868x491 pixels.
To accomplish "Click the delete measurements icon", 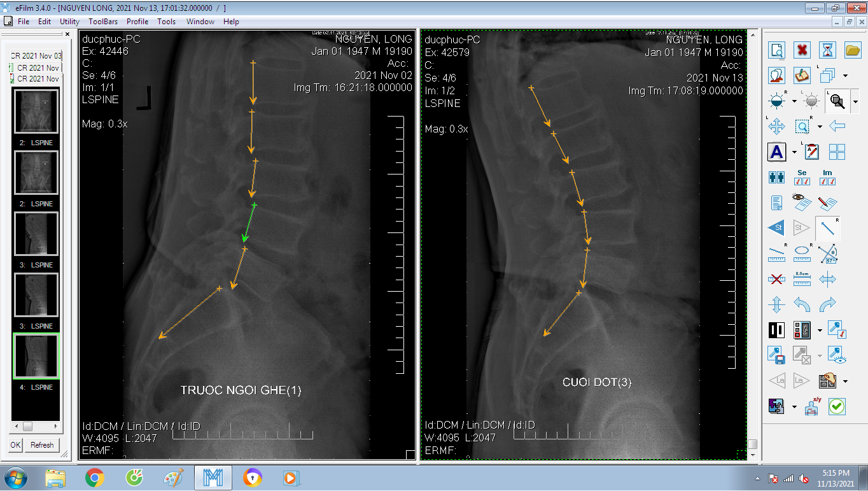I will [x=776, y=279].
